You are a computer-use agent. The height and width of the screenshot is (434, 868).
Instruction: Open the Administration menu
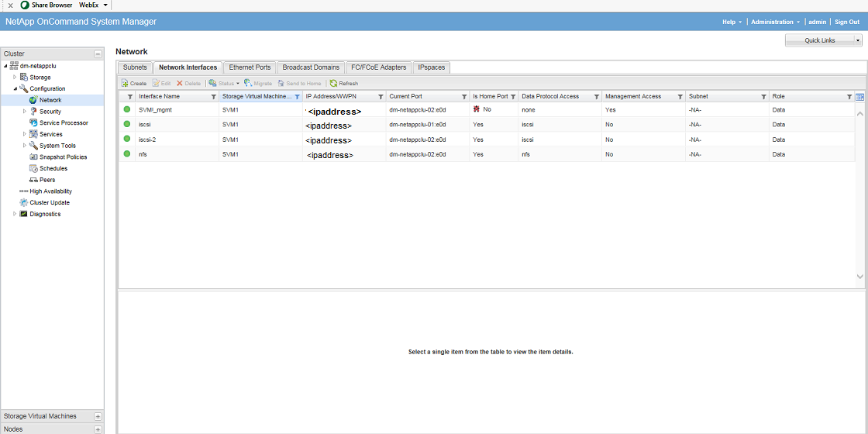pos(776,22)
